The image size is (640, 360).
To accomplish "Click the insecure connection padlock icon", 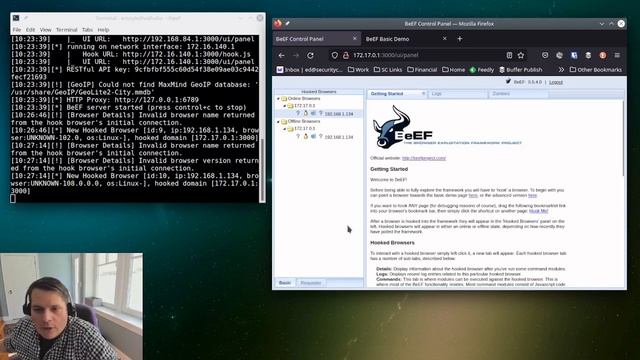I will tap(345, 55).
